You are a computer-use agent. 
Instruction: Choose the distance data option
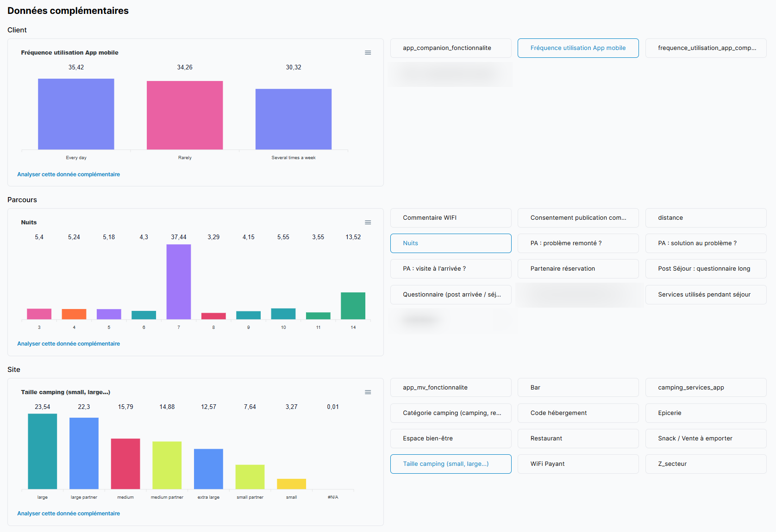(x=706, y=218)
